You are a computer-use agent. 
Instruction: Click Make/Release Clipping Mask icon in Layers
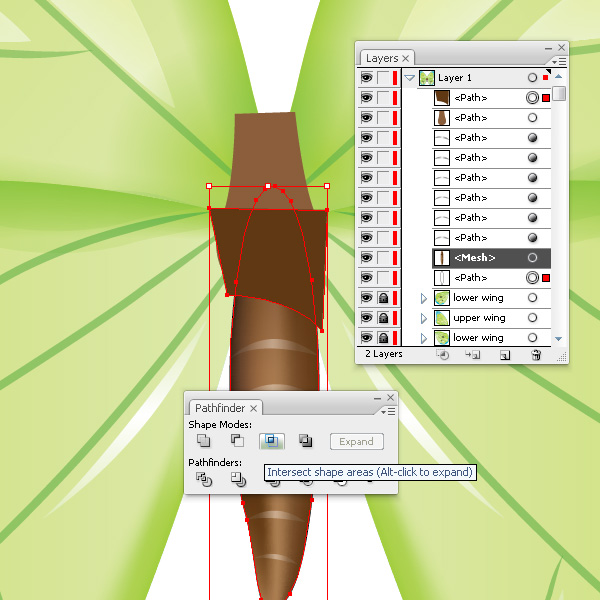pyautogui.click(x=442, y=355)
